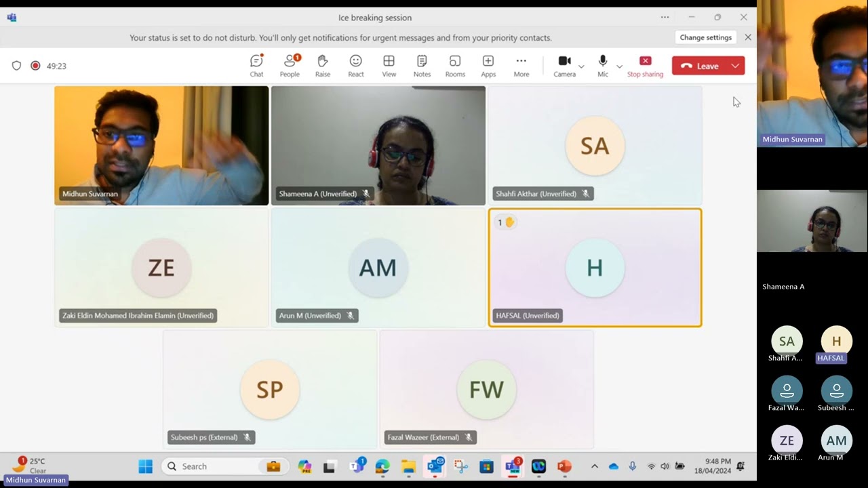Select the Shahfi Akthar participant tile
The image size is (868, 488).
595,145
